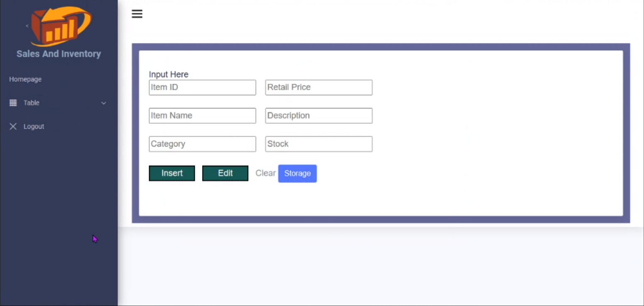This screenshot has height=306, width=644.
Task: Click the Sales And Inventory title text
Action: [x=59, y=54]
